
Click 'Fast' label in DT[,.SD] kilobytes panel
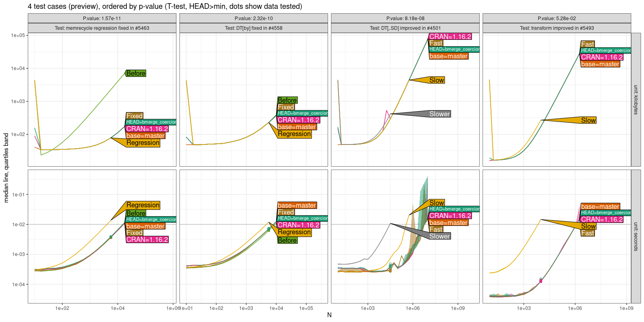[436, 43]
